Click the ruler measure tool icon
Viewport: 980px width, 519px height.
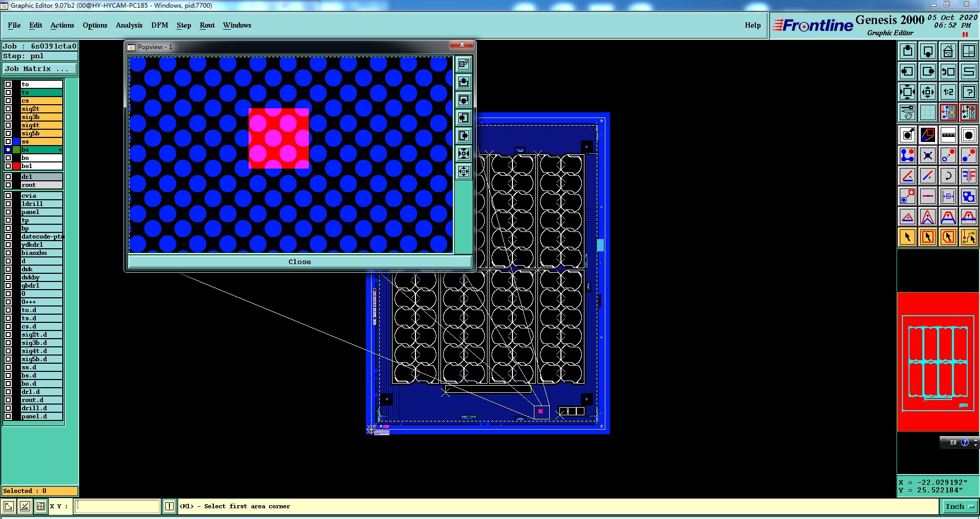[x=948, y=135]
